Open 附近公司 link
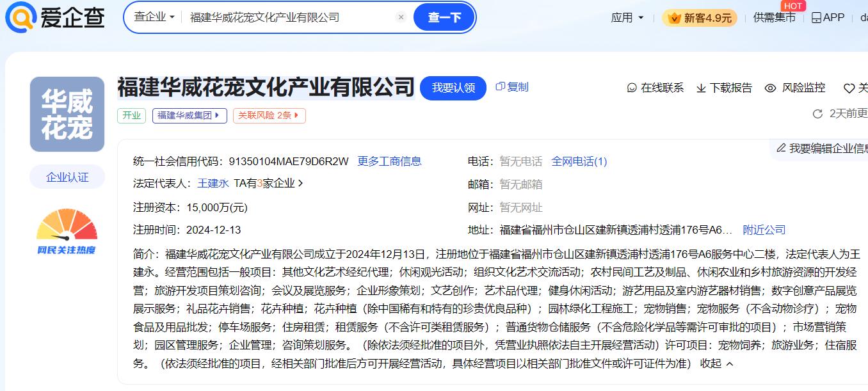 pos(764,230)
